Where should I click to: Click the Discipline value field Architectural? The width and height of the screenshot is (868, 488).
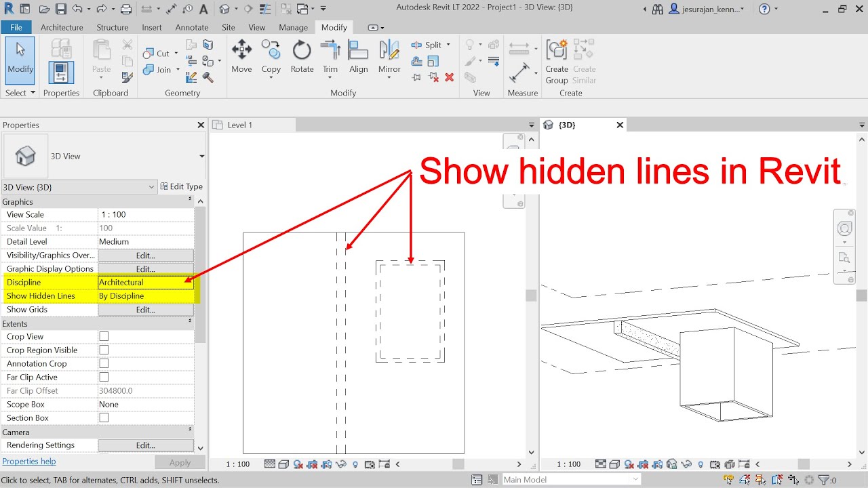(146, 282)
